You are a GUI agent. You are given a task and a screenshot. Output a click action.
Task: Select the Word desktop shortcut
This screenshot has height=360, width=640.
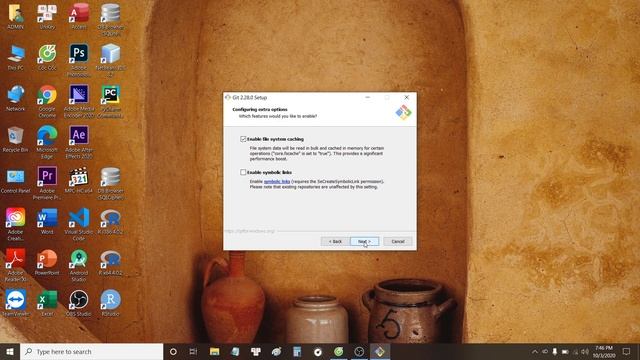coord(47,221)
